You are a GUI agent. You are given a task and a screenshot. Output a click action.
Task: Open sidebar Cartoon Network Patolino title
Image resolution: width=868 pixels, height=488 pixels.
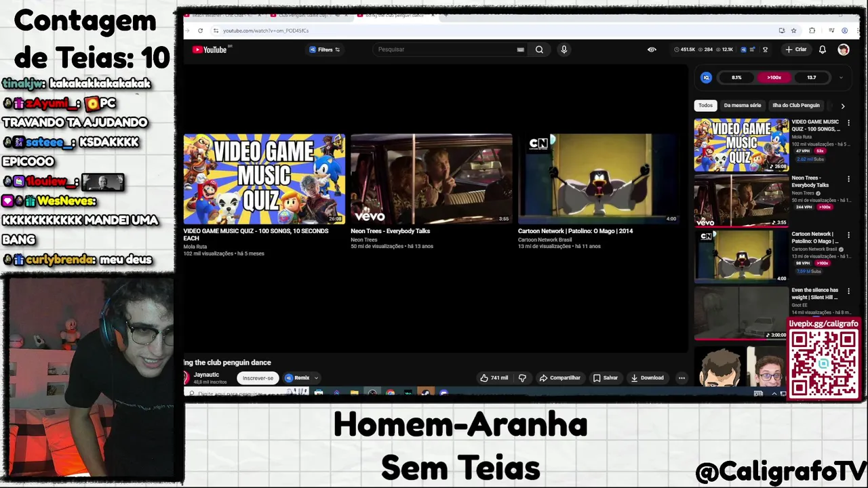(x=814, y=237)
